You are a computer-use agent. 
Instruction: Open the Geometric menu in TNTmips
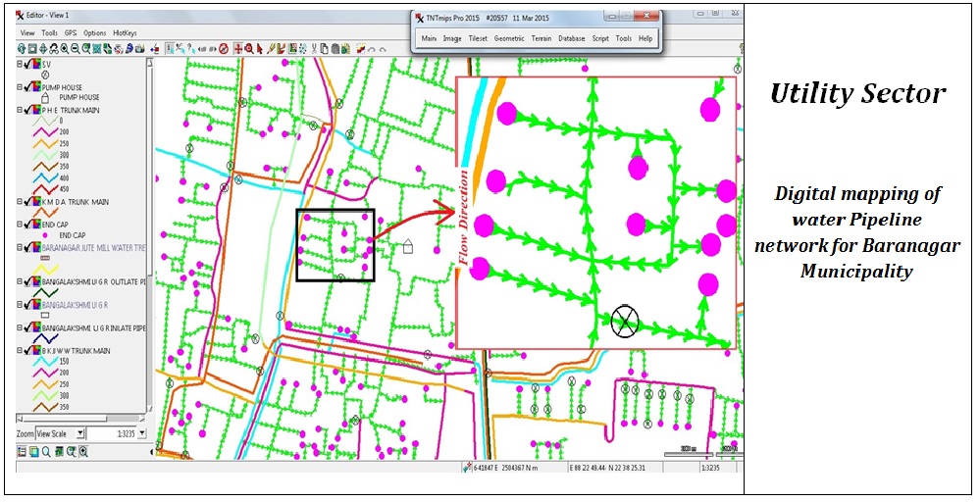point(509,38)
